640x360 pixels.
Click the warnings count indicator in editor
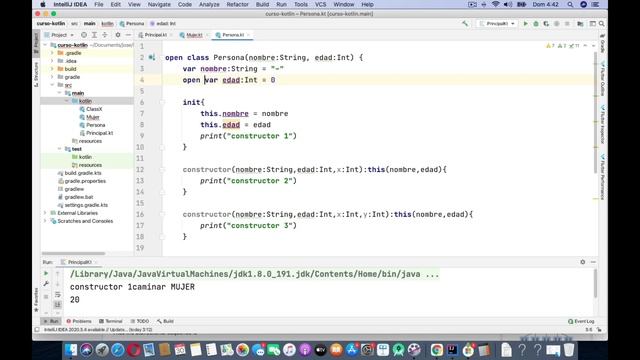click(550, 46)
